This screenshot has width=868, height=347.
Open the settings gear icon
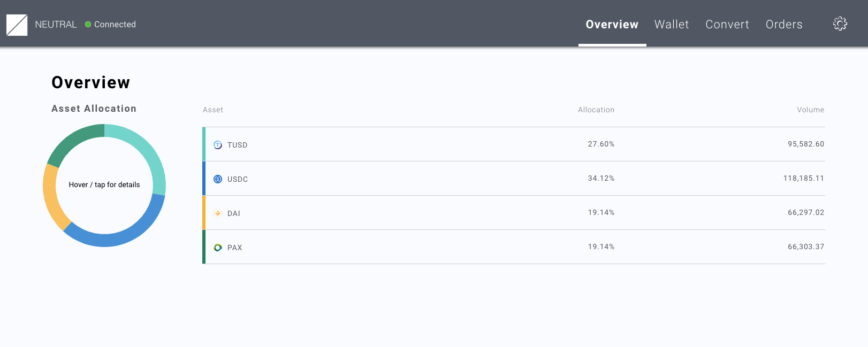click(840, 24)
